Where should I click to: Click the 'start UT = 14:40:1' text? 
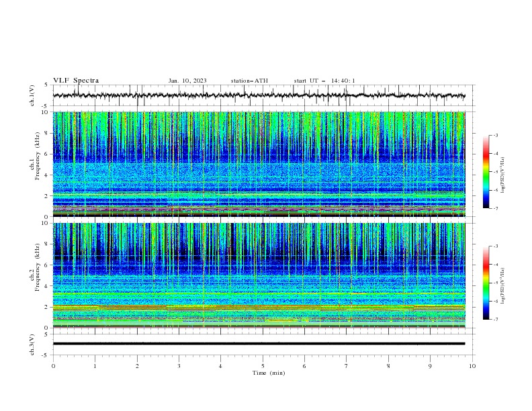324,81
